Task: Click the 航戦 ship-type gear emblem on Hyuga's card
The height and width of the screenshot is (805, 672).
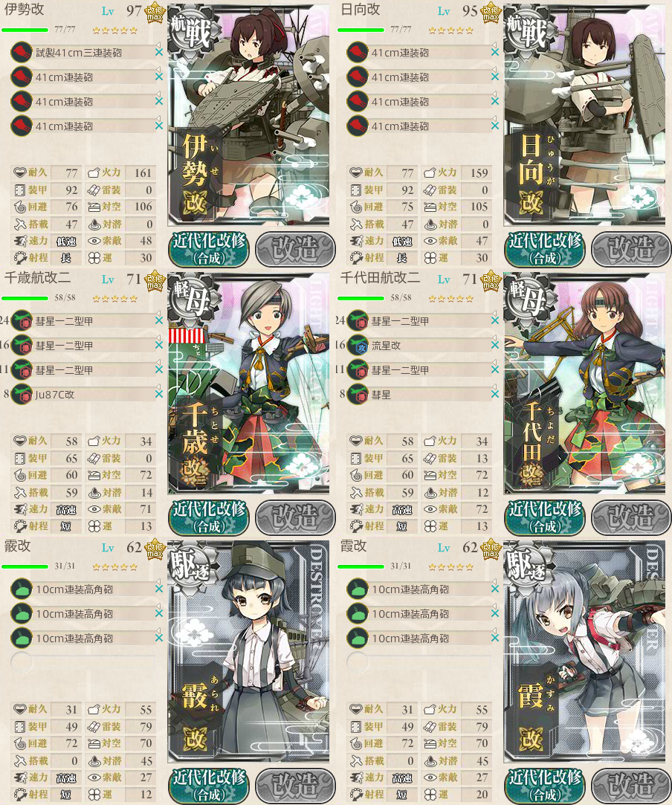Action: coord(527,30)
